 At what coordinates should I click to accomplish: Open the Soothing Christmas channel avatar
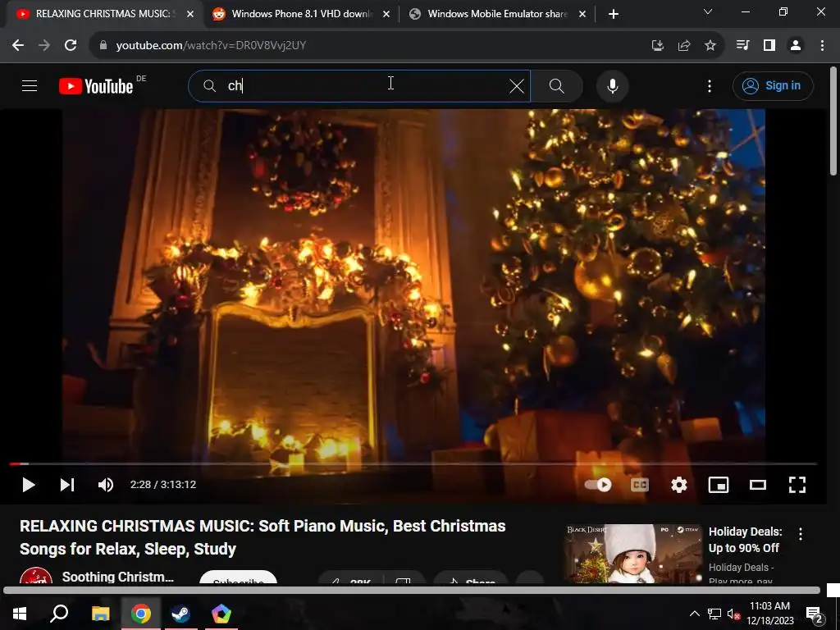[36, 575]
